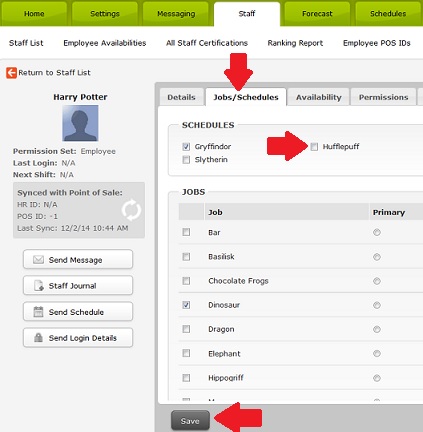Click the Point of Sale sync refresh icon

click(x=131, y=210)
